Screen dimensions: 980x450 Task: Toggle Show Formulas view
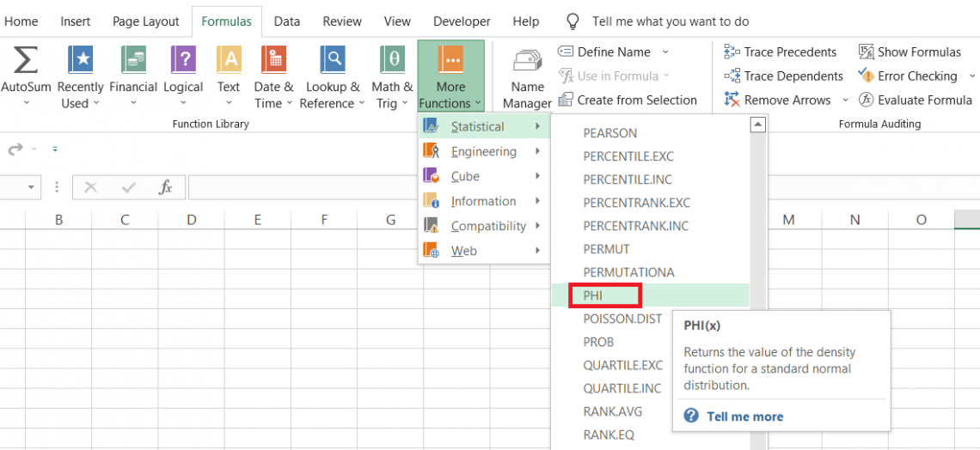click(910, 52)
